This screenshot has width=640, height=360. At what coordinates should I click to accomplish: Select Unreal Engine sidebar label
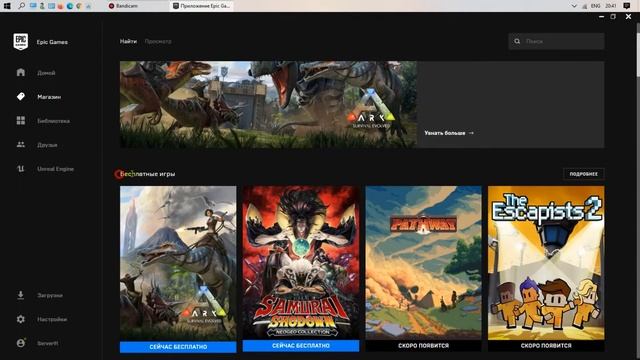[x=56, y=169]
